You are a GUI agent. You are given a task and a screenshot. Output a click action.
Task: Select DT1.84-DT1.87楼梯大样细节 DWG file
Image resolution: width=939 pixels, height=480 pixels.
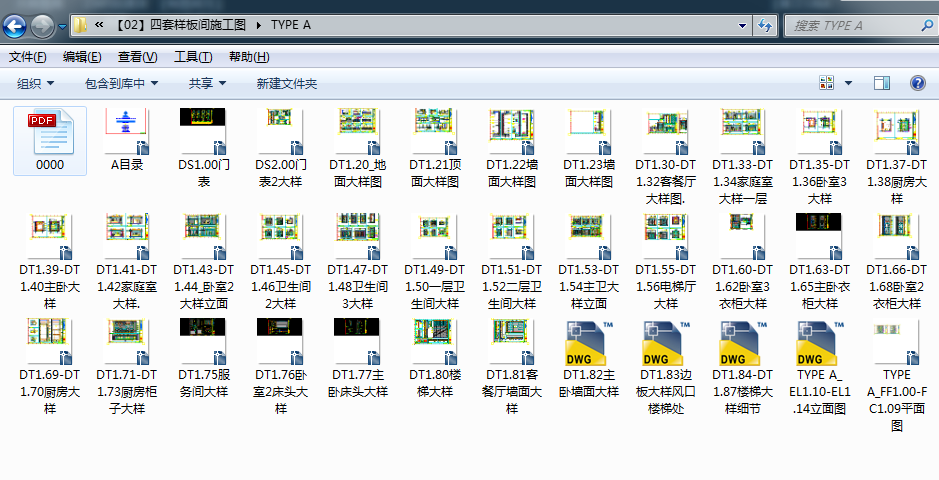(743, 367)
